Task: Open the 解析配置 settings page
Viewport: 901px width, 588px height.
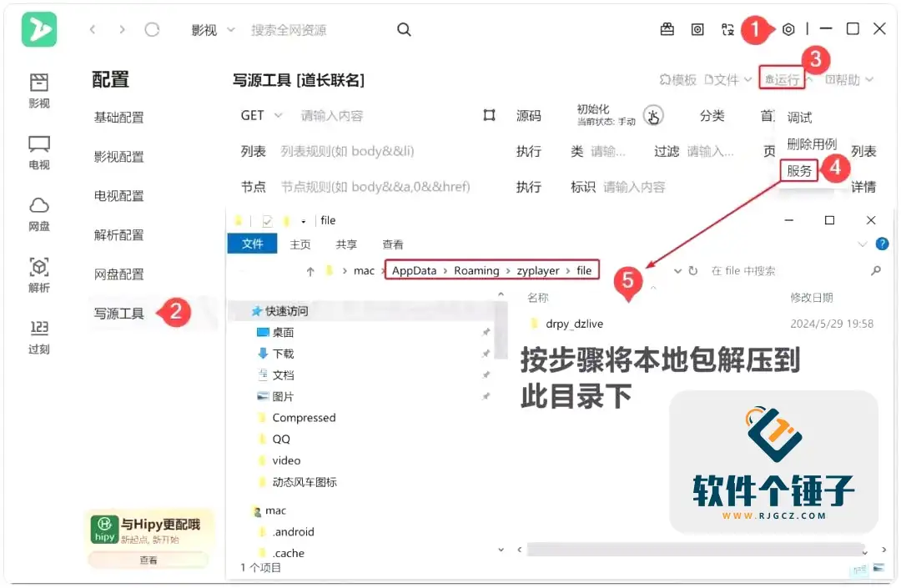Action: 119,234
